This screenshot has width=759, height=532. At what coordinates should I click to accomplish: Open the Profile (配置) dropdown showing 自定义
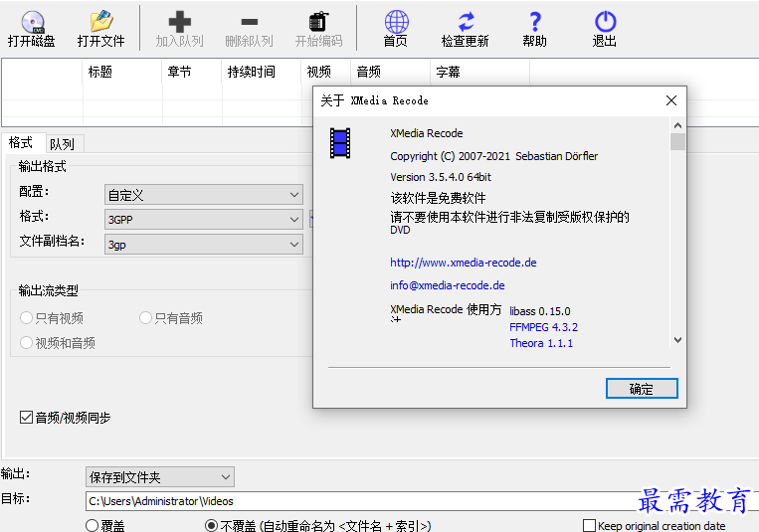coord(204,195)
